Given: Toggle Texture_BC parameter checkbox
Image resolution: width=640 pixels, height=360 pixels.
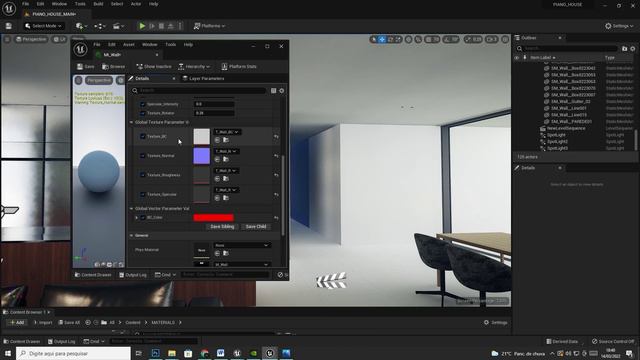Looking at the screenshot, I should click(142, 136).
